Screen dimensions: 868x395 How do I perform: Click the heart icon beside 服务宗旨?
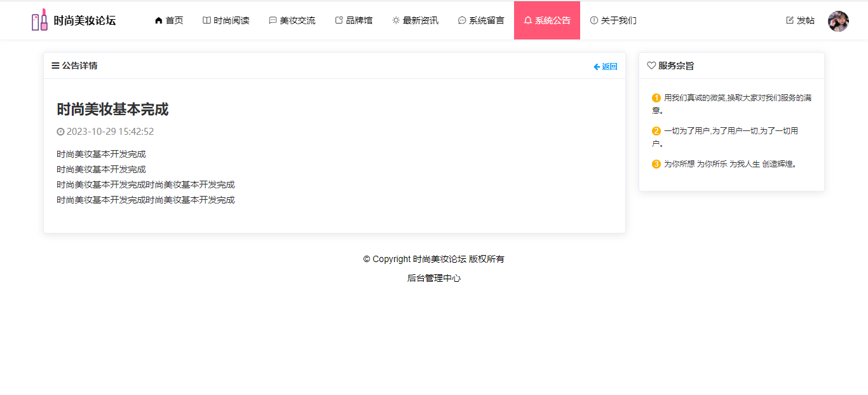click(651, 66)
